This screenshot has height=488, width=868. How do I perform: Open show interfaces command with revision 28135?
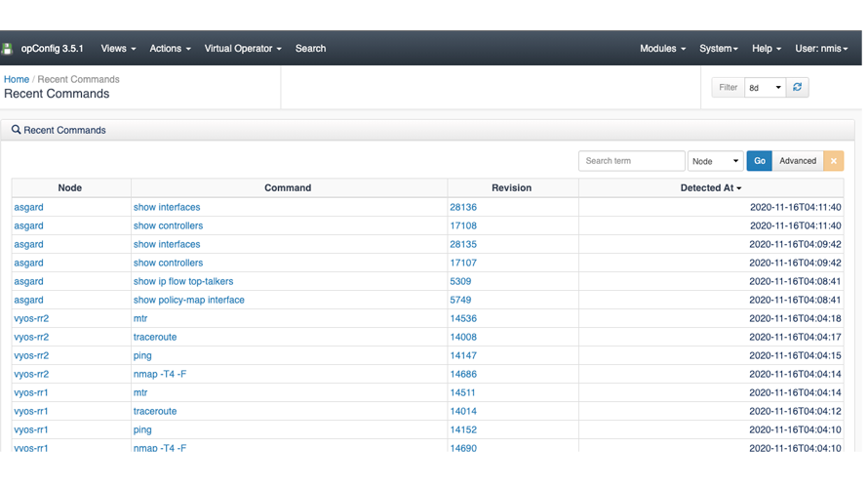click(167, 244)
